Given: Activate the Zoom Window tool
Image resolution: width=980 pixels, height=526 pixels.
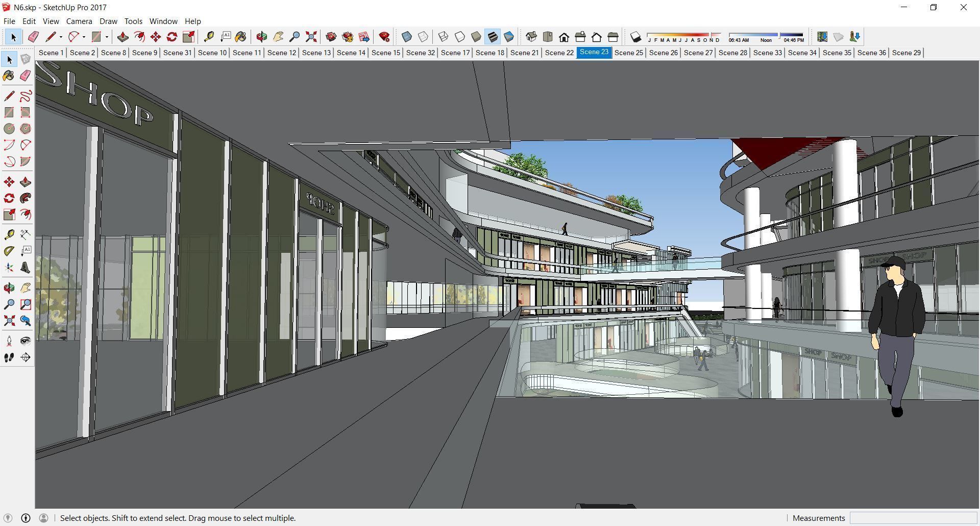Looking at the screenshot, I should (26, 304).
